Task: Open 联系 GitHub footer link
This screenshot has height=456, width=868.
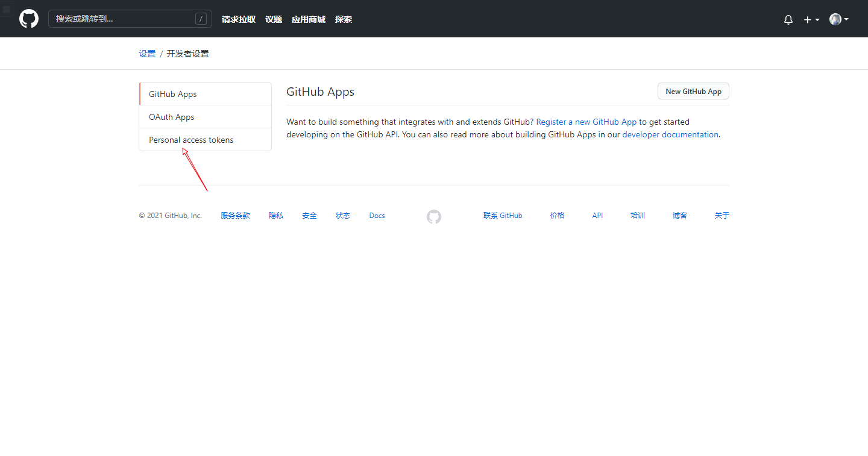Action: (503, 216)
